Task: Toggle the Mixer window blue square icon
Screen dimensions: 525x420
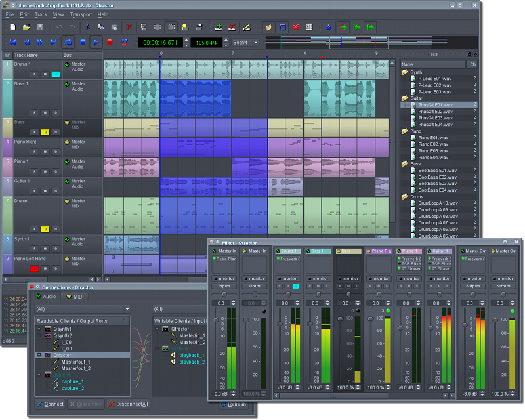Action: tap(283, 27)
